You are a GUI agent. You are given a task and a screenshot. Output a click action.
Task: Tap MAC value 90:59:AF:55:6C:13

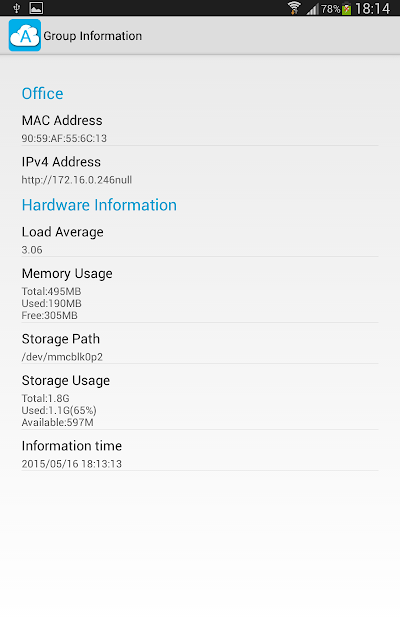(64, 138)
